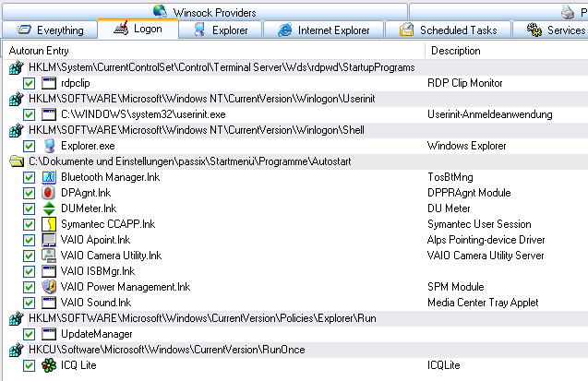The image size is (588, 381).
Task: Click the VAIO Sound window icon
Action: (x=49, y=303)
